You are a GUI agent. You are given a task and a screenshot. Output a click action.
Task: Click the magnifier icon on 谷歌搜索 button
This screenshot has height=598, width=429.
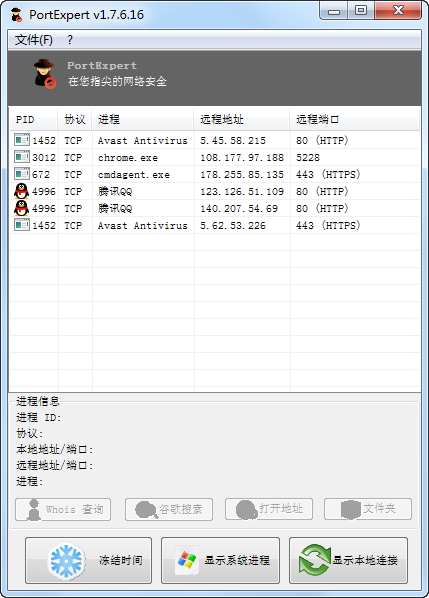click(146, 510)
